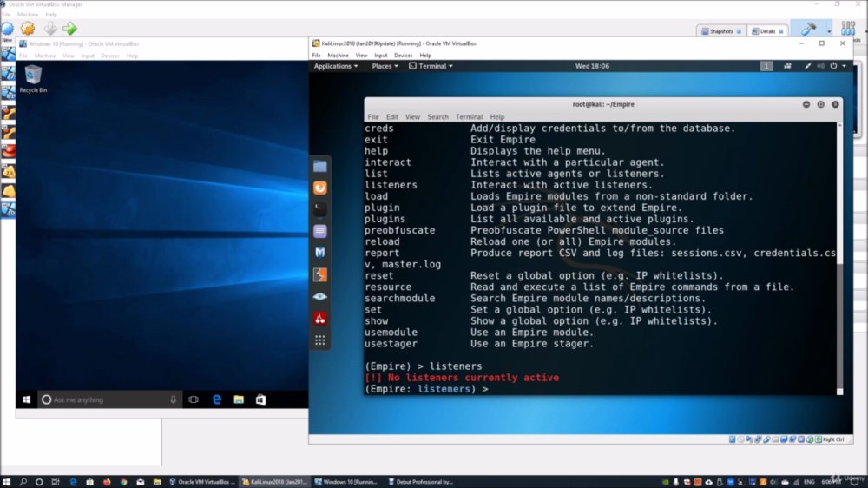
Task: Open the notes text editor dock icon
Action: pyautogui.click(x=320, y=231)
